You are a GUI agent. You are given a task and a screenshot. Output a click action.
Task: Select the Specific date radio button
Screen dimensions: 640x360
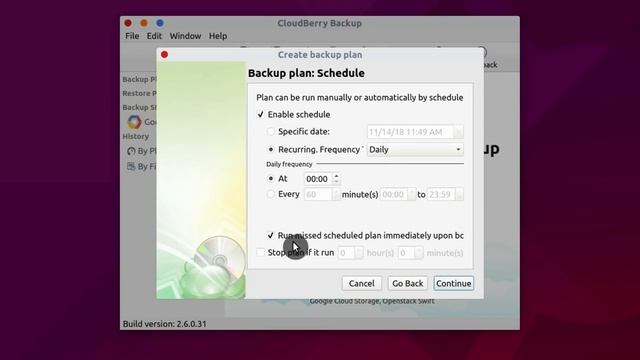pos(271,131)
